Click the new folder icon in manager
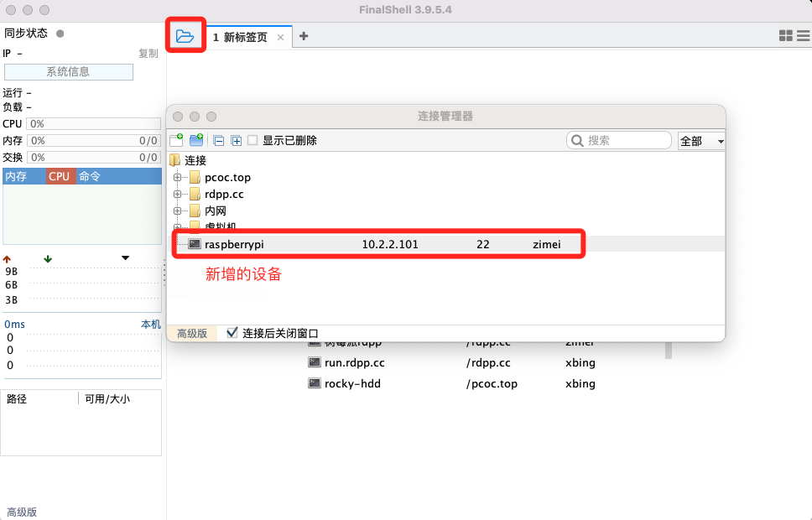812x520 pixels. pyautogui.click(x=196, y=141)
